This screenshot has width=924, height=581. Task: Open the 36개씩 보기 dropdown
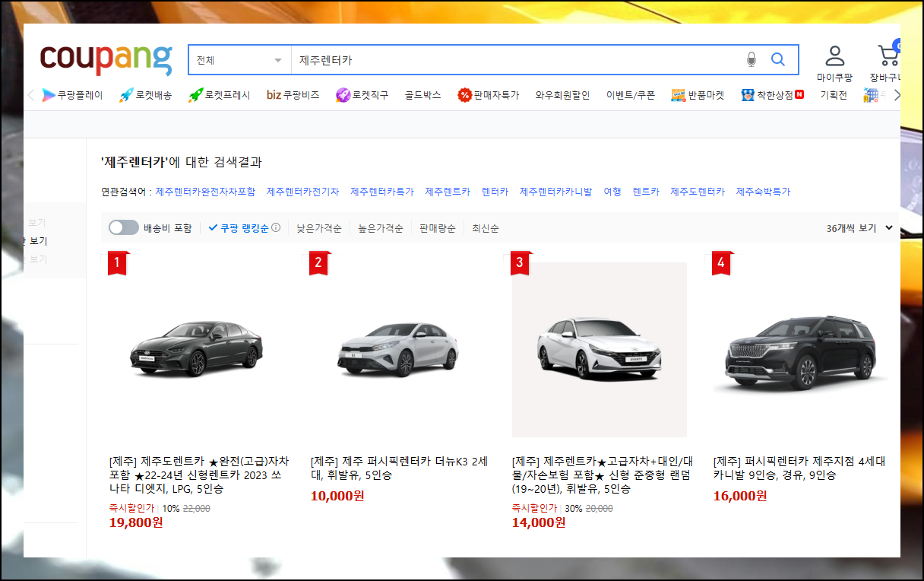859,228
